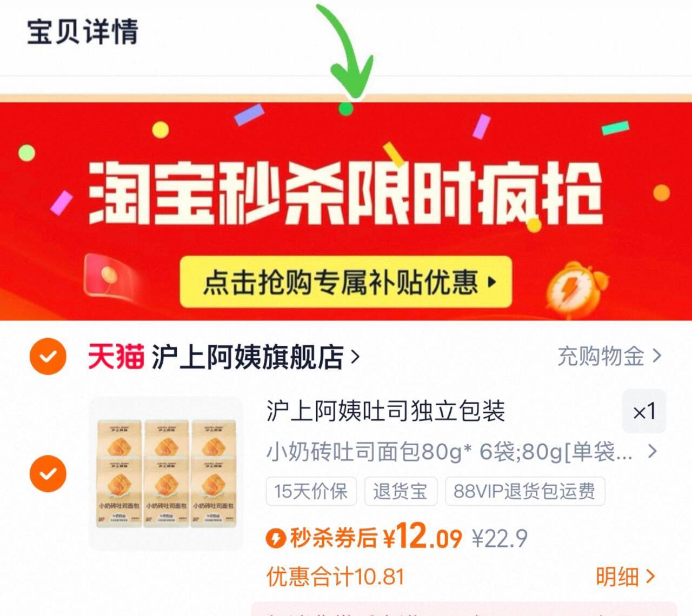Click the lightning 秒杀 icon before price

[276, 538]
